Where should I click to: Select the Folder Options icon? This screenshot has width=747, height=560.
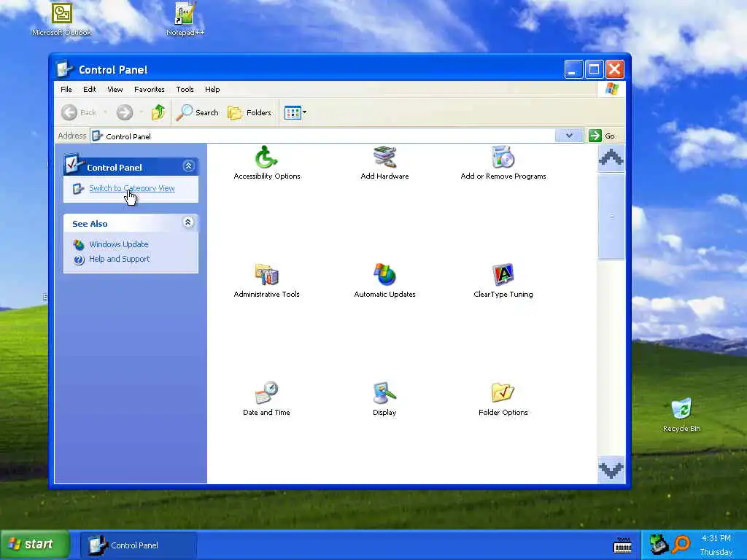click(x=503, y=393)
